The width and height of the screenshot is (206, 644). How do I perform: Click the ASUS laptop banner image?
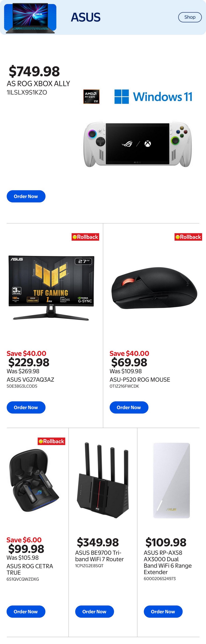point(30,18)
